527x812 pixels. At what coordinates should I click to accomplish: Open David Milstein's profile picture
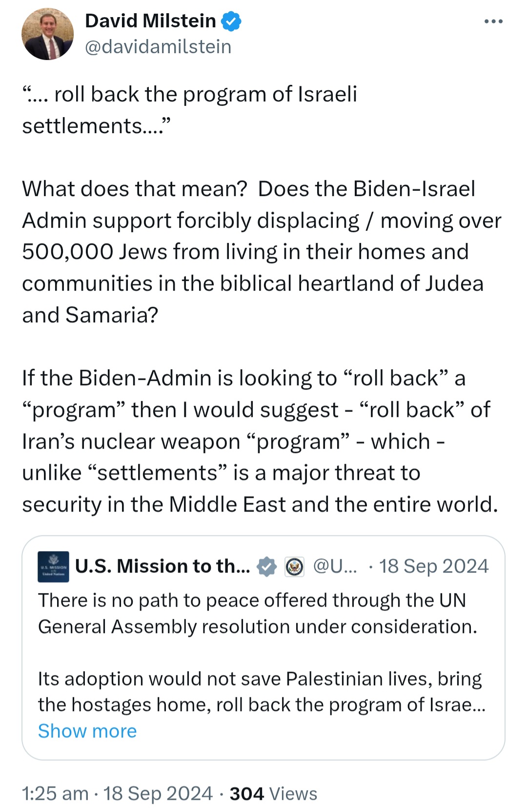coord(47,34)
